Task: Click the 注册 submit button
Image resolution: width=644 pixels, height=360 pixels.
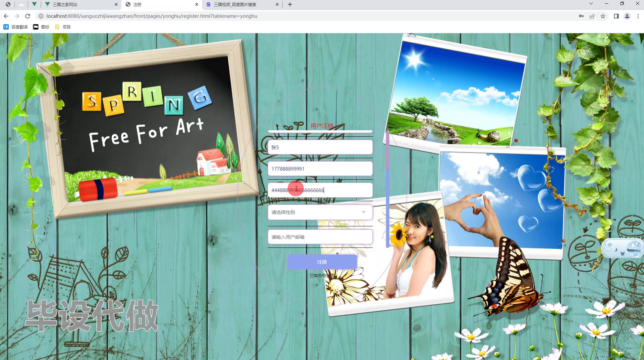Action: point(322,262)
